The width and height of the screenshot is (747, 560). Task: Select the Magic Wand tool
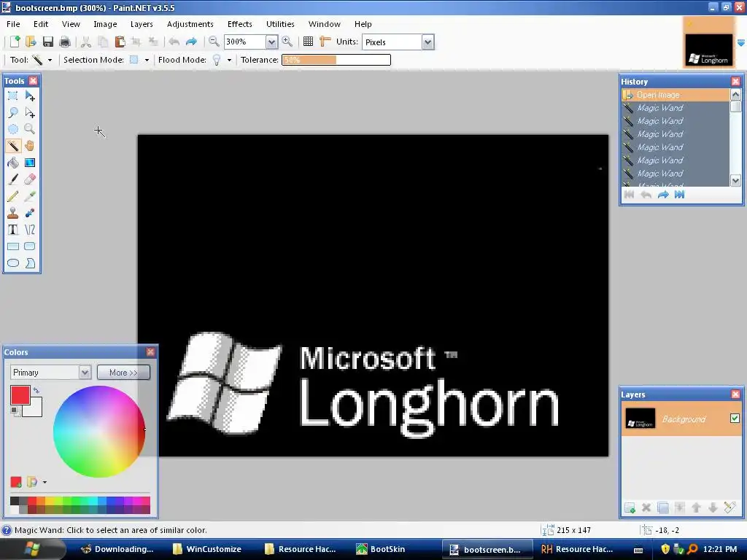click(13, 146)
